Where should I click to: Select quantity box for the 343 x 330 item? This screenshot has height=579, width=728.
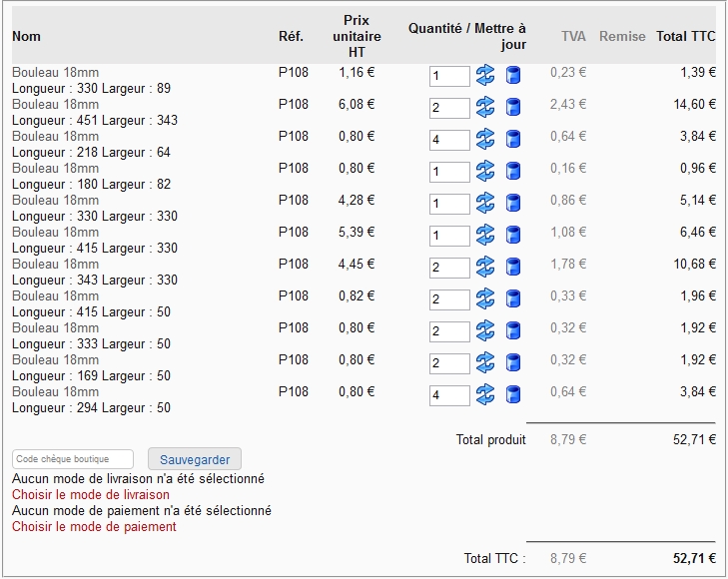[449, 268]
